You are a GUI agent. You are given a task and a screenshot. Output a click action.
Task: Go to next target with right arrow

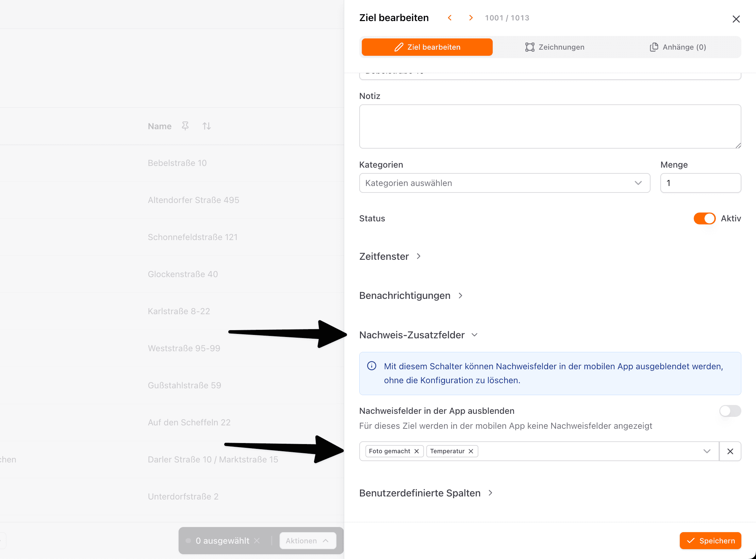471,18
